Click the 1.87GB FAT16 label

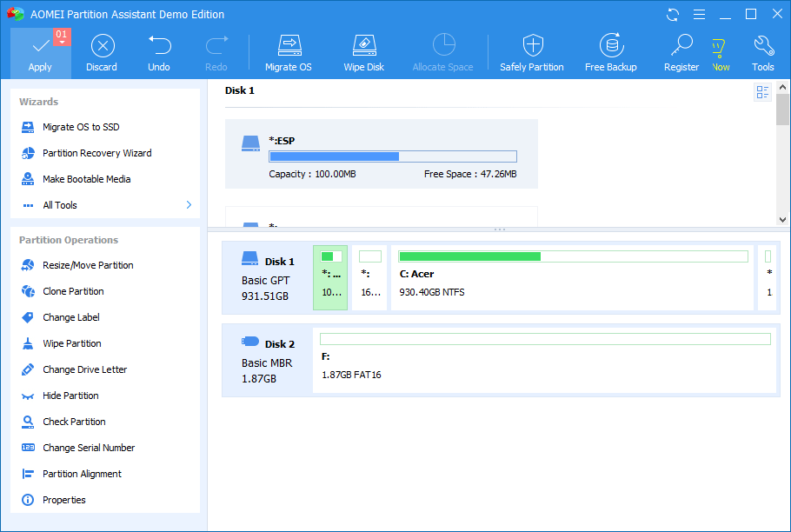coord(351,375)
